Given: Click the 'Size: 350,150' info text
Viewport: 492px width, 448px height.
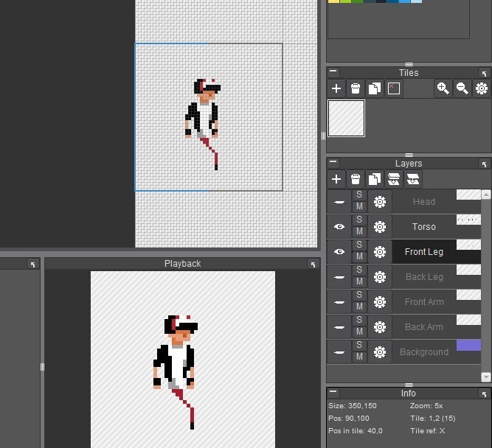Looking at the screenshot, I should (353, 406).
